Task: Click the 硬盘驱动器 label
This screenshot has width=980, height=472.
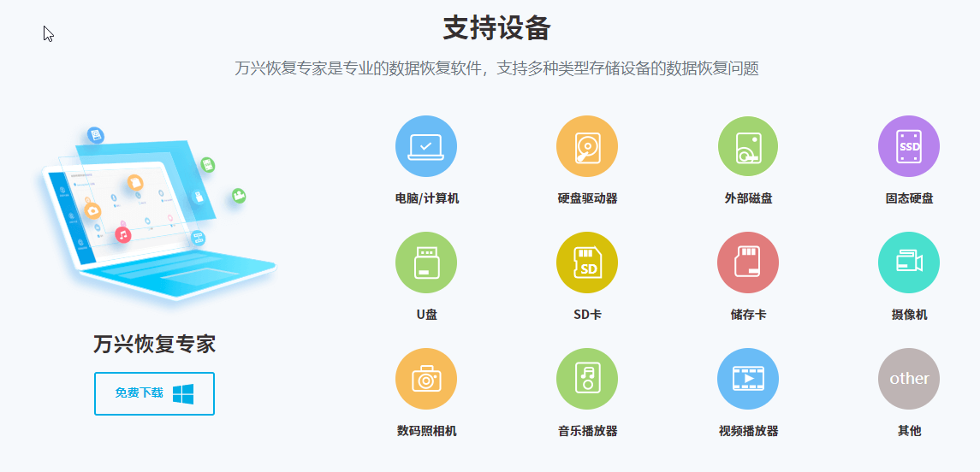Action: 587,198
